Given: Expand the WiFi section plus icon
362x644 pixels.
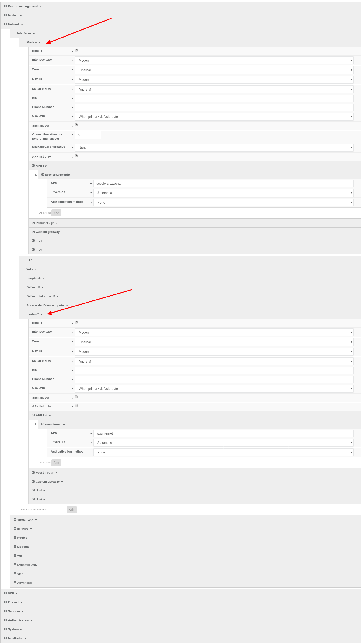Looking at the screenshot, I should (x=15, y=556).
